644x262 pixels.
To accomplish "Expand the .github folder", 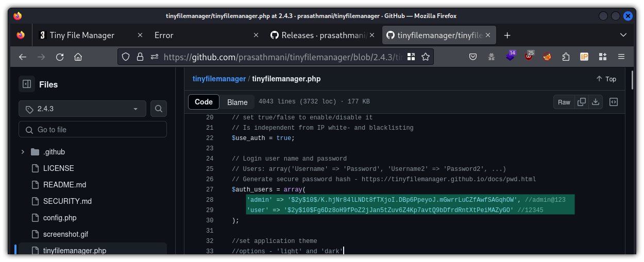I will 23,152.
